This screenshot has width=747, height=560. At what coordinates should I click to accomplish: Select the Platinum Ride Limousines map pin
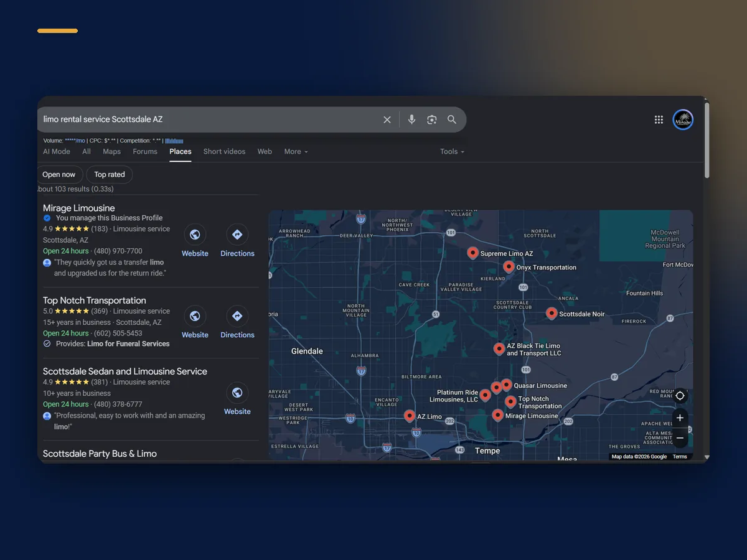tap(485, 394)
